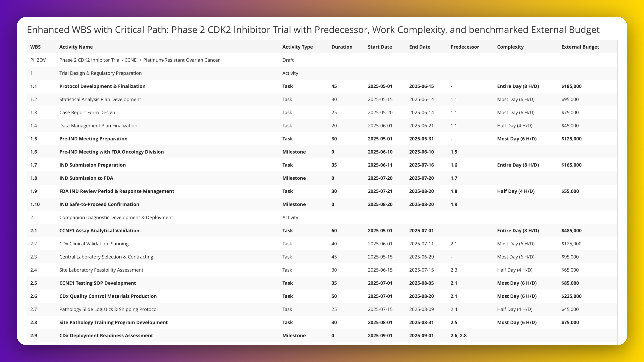644x362 pixels.
Task: Click the Companion Diagnostic Development & Deployment row
Action: [116, 217]
